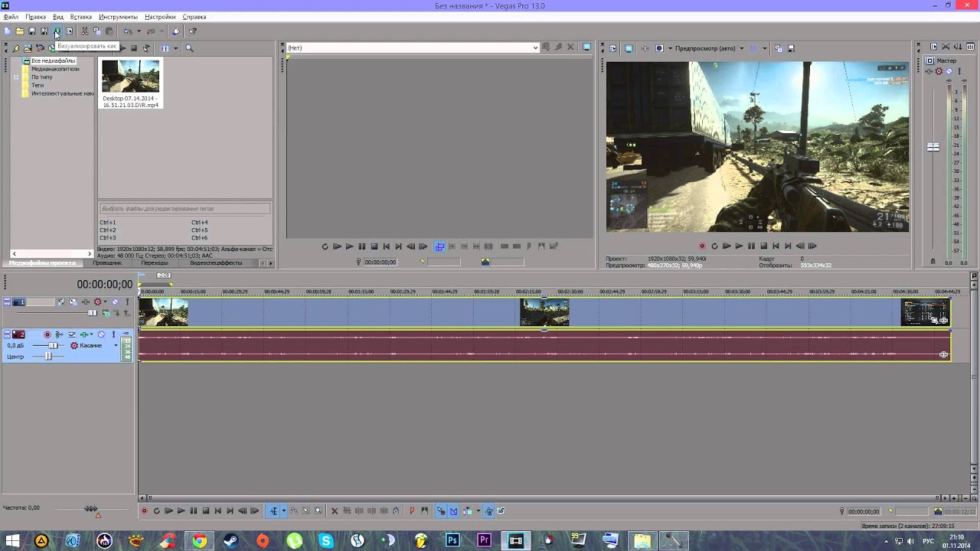
Task: Select the Zoom edit tool magnifier
Action: click(318, 511)
